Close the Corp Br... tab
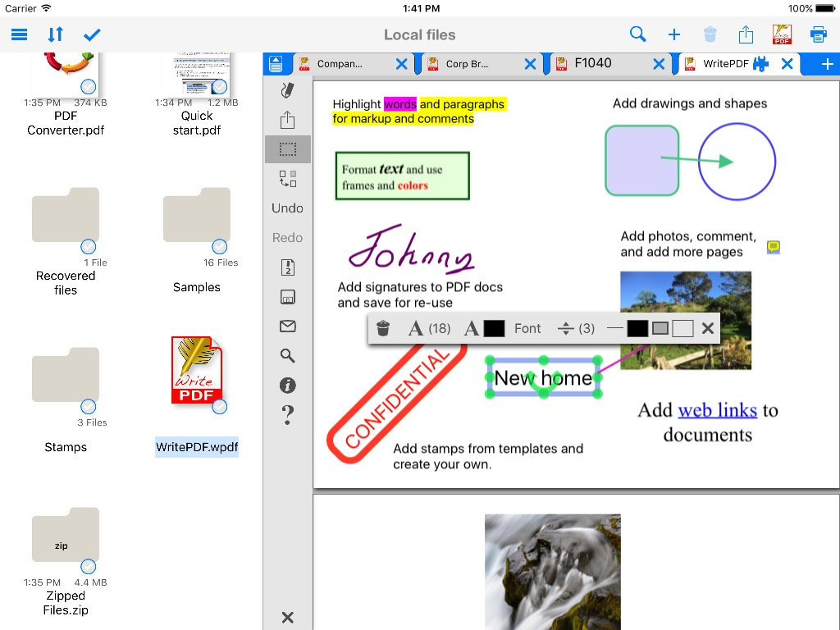The height and width of the screenshot is (630, 840). 530,64
